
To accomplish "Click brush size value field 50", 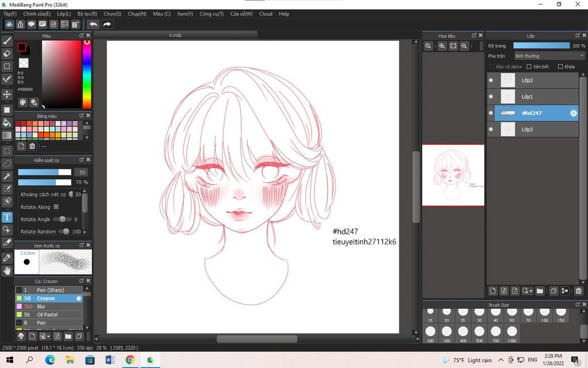I will tap(82, 172).
